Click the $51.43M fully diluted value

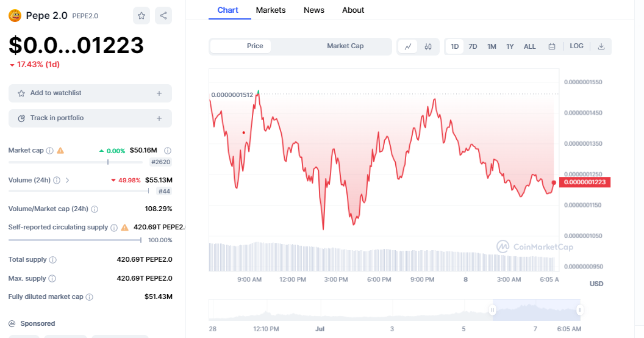pyautogui.click(x=158, y=297)
